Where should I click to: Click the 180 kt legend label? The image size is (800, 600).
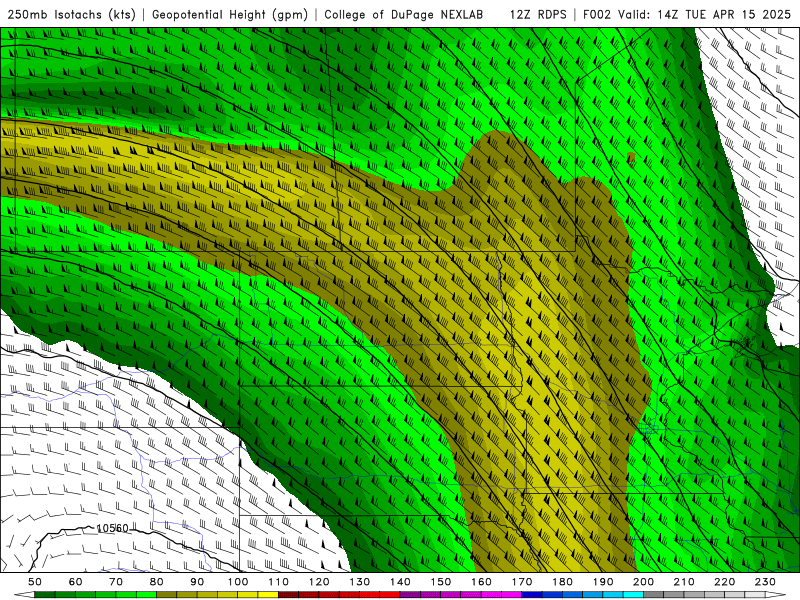pos(562,582)
